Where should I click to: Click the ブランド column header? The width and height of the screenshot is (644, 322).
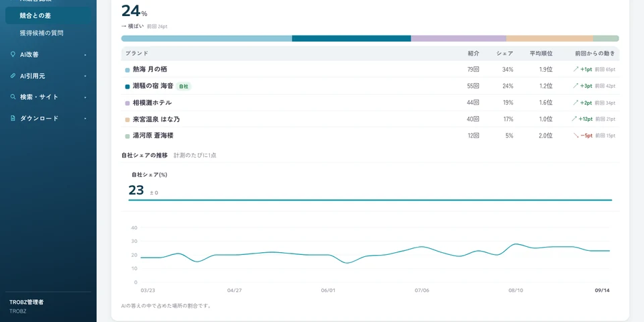[x=137, y=54]
